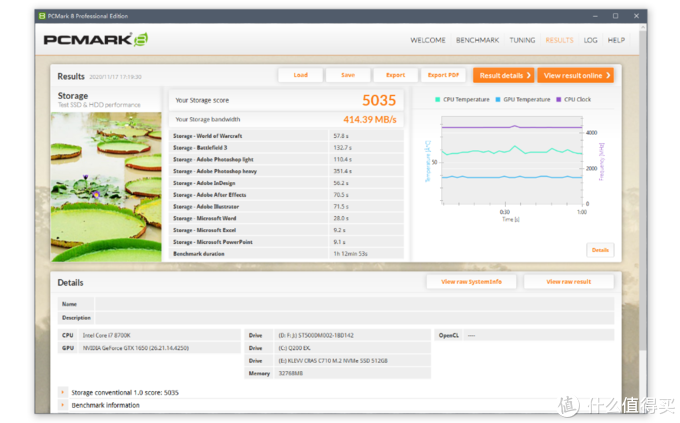
Task: Click Benchmark duration row
Action: coord(286,253)
